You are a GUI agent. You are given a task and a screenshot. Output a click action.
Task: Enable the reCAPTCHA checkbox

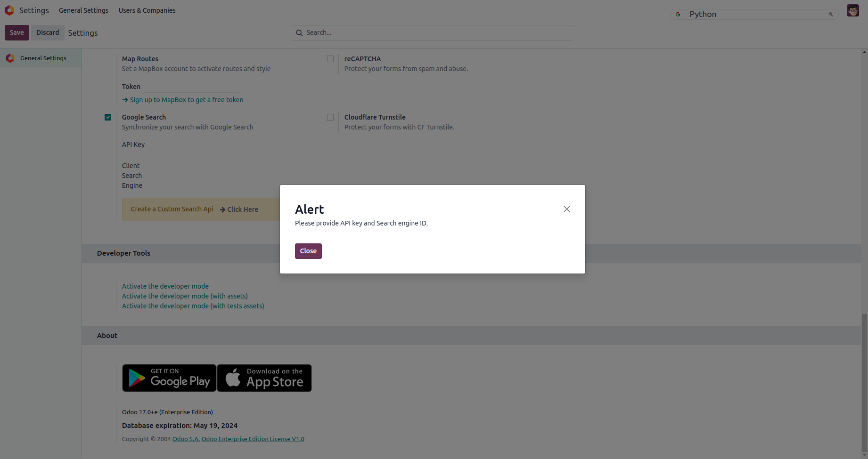330,59
